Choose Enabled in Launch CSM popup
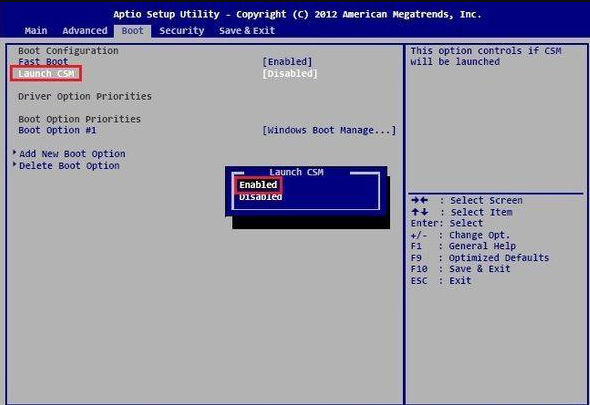Viewport: 590px width, 405px height. pos(258,185)
